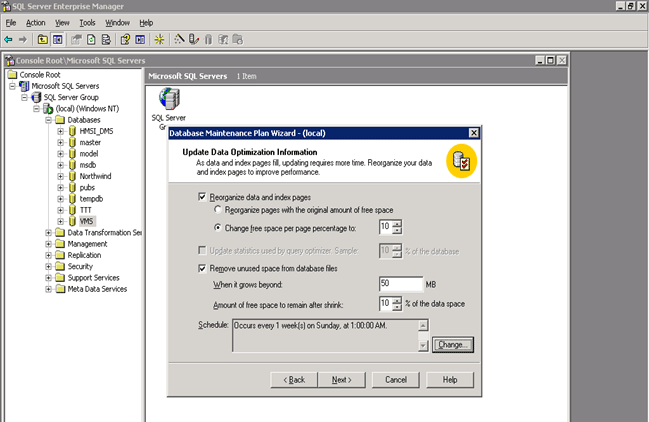Click the Register Server toolbar icon
Viewport: 649px width, 422px height.
pyautogui.click(x=194, y=40)
